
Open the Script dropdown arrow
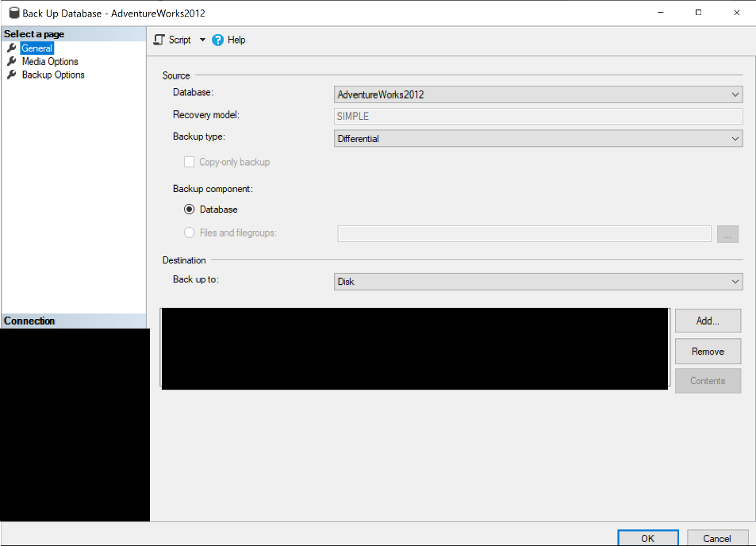click(202, 40)
